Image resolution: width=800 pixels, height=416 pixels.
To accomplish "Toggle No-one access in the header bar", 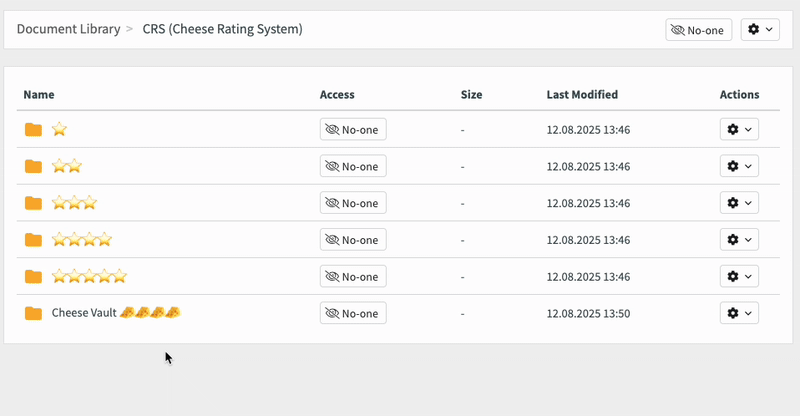I will coord(698,30).
